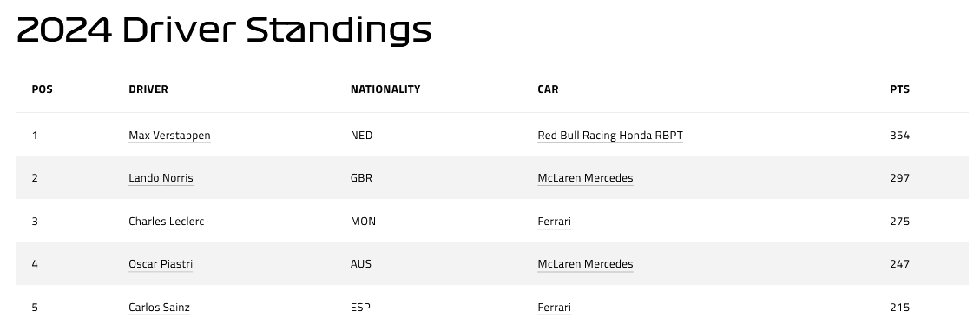
Task: Select the MON nationality cell
Action: (363, 222)
